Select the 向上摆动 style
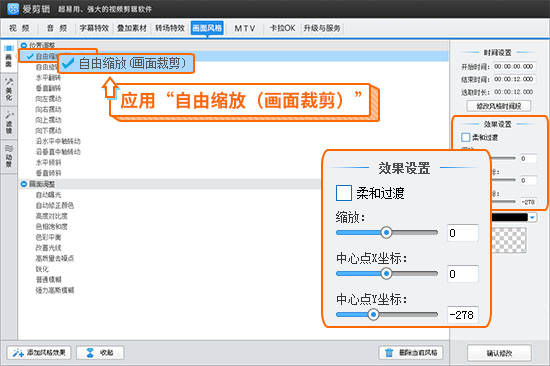This screenshot has width=550, height=366. tap(48, 120)
